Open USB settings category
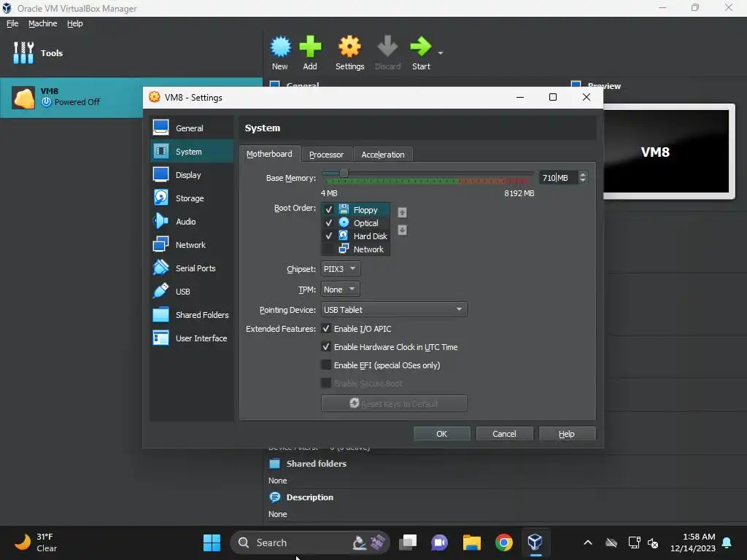 [192, 292]
